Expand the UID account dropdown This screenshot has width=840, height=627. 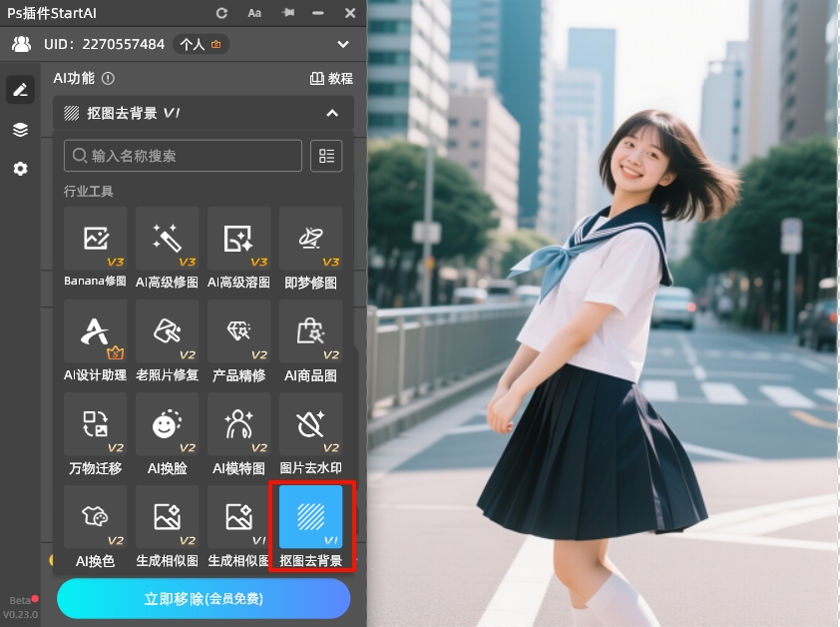[x=342, y=44]
